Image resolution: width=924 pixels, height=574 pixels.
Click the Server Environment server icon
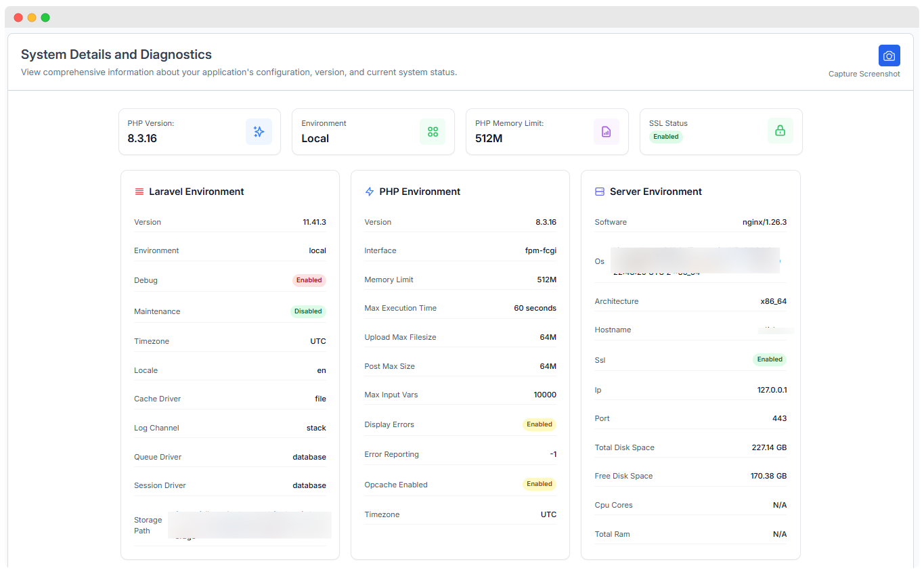coord(599,192)
